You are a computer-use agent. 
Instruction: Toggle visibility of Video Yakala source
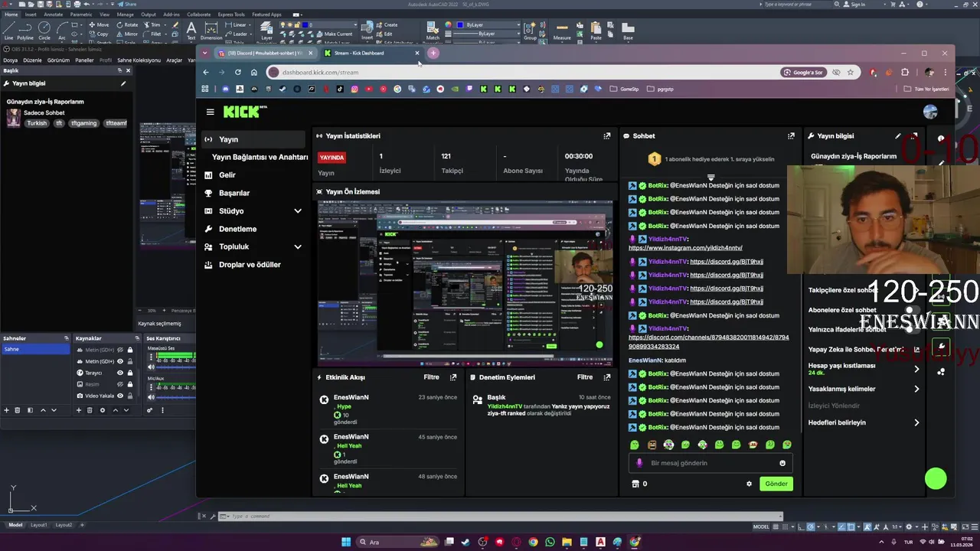click(120, 396)
